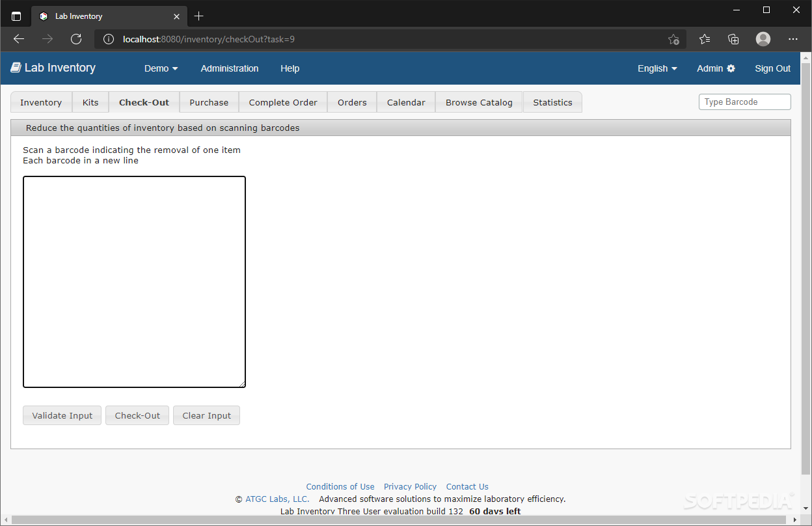Click the Clear Input button
The width and height of the screenshot is (812, 526).
tap(207, 415)
